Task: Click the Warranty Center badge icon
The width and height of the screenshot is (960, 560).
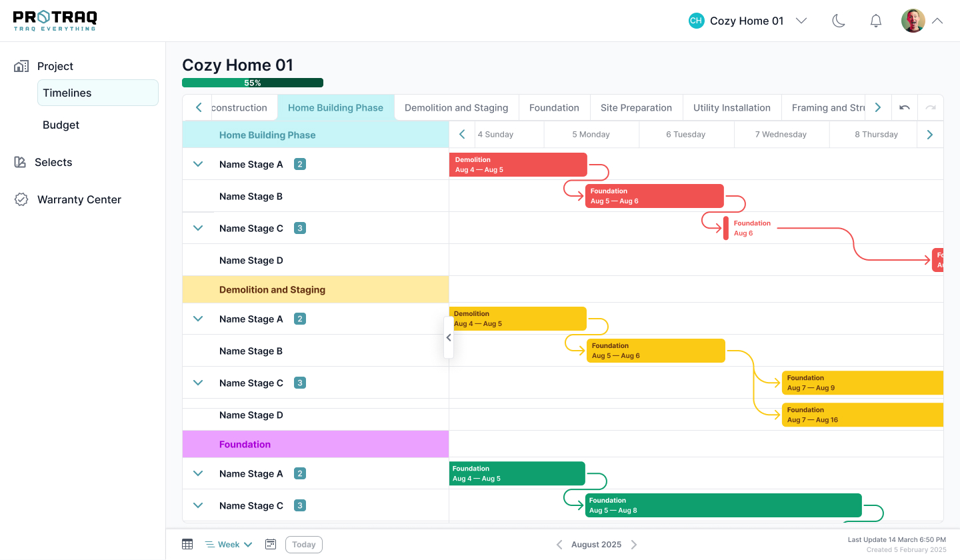Action: click(21, 199)
